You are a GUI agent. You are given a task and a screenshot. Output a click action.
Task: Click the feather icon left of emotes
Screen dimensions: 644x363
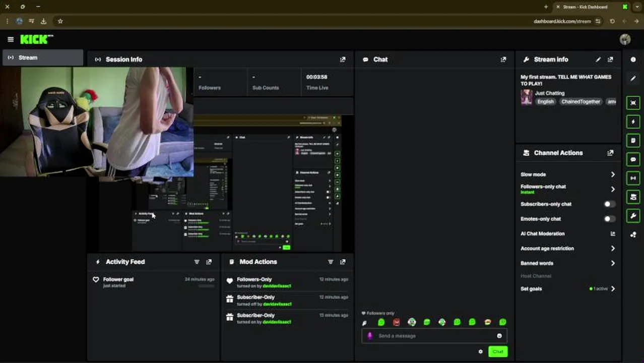click(365, 323)
